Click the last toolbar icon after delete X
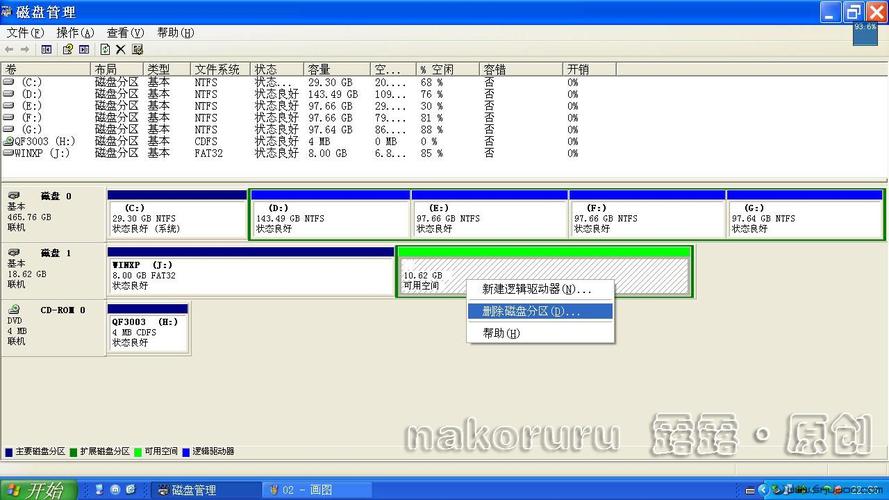The width and height of the screenshot is (889, 500). (137, 49)
